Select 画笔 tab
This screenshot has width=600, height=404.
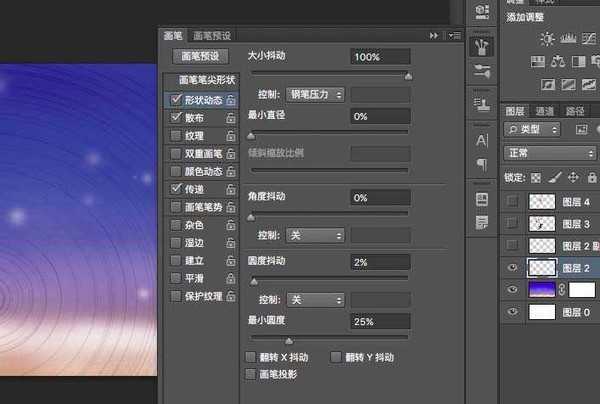click(x=173, y=36)
